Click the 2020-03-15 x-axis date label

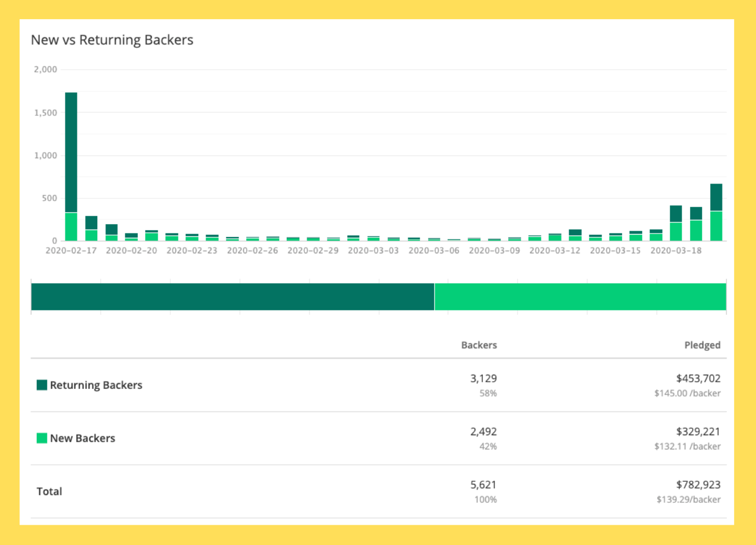pos(615,251)
